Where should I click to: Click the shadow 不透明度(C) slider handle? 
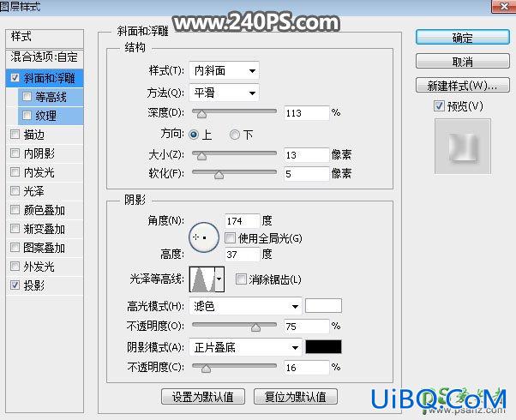pyautogui.click(x=206, y=369)
